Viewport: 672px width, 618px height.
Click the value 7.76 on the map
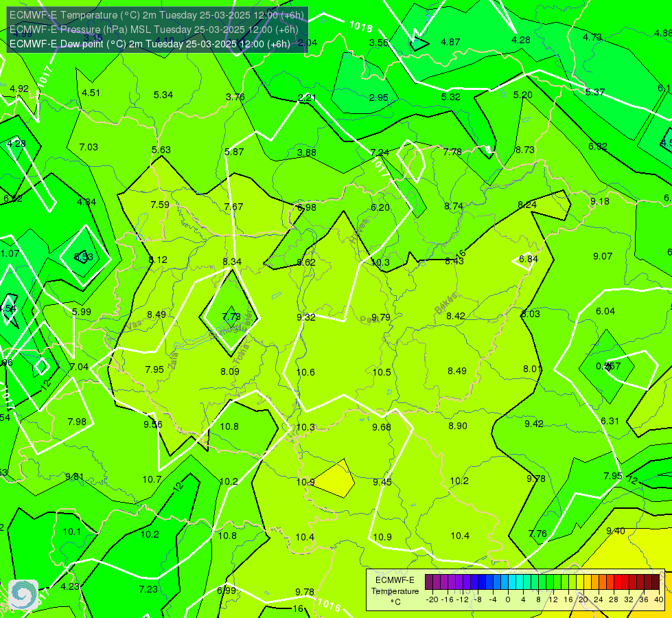click(x=538, y=534)
